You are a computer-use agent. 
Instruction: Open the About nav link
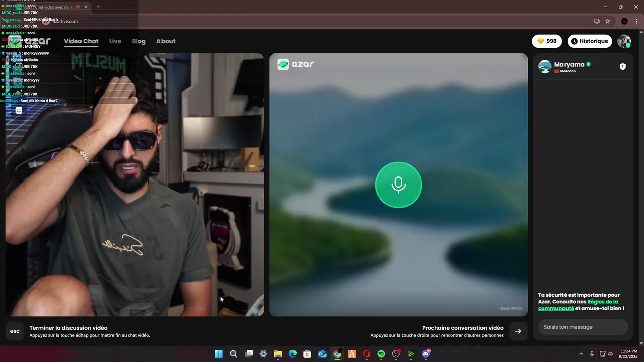(x=166, y=41)
